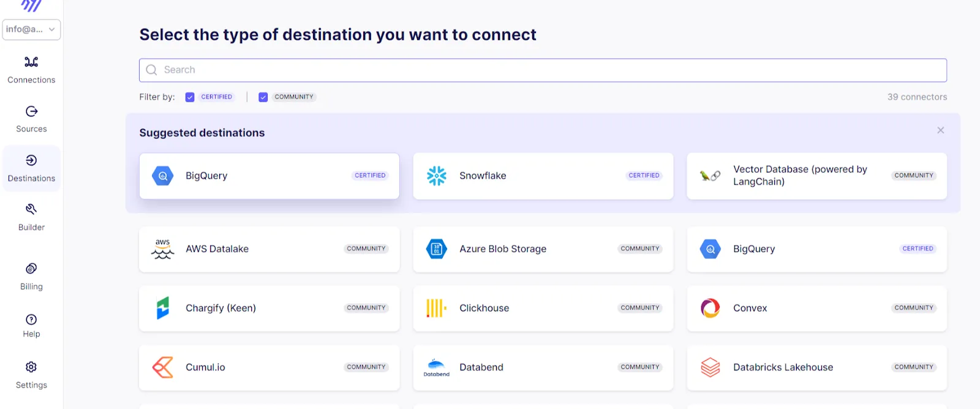Click the Billing menu label
The height and width of the screenshot is (409, 980).
(x=31, y=287)
